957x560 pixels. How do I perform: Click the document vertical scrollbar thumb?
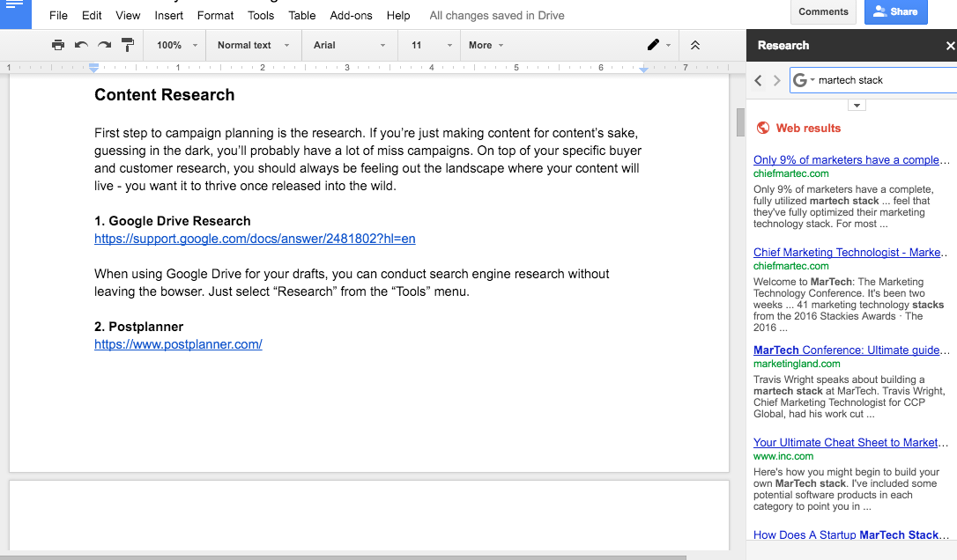point(740,122)
